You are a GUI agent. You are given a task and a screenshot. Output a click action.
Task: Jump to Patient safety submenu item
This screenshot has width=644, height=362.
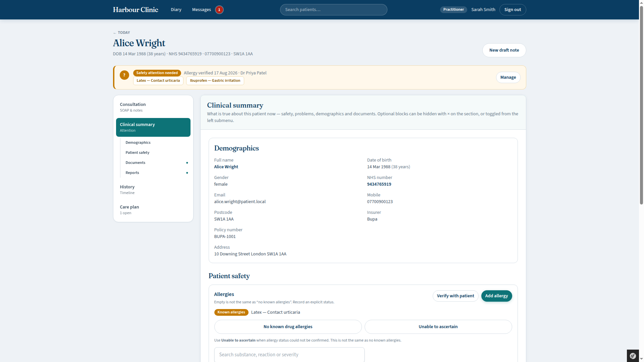pyautogui.click(x=138, y=153)
